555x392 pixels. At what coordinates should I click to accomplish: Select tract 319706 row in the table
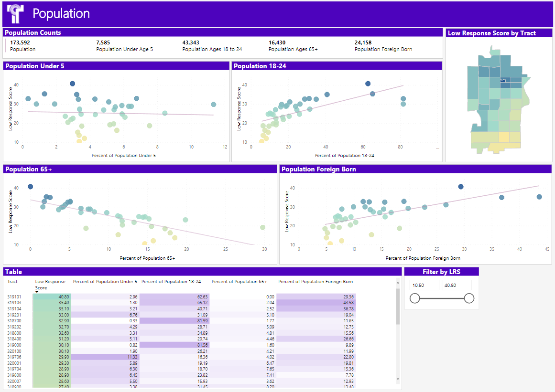coord(14,357)
